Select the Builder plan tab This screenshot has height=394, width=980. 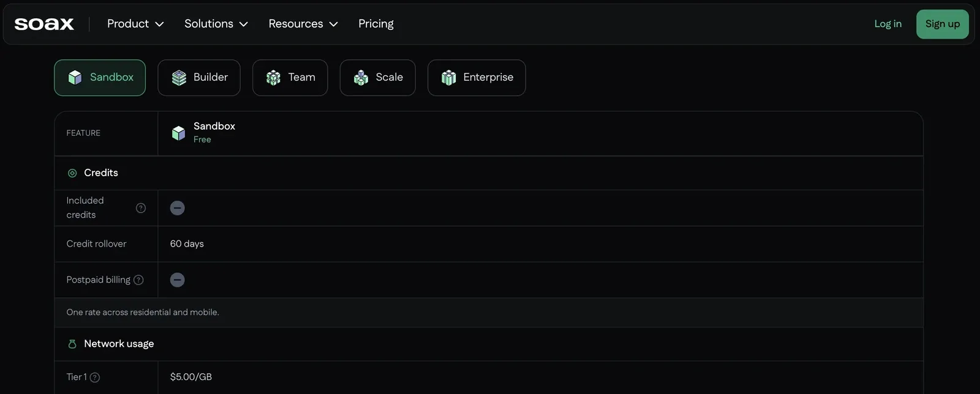coord(199,78)
